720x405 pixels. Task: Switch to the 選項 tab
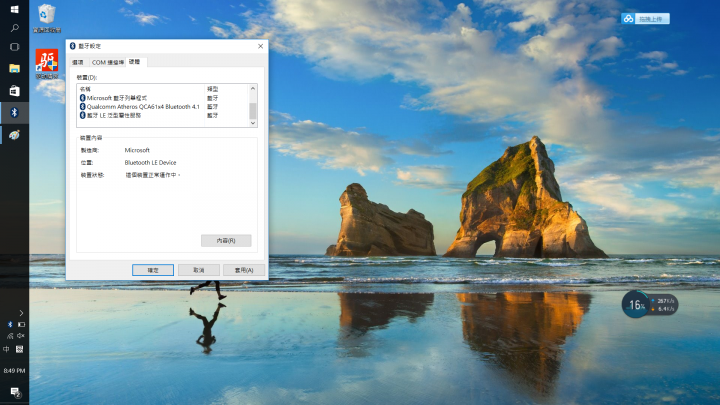(78, 62)
